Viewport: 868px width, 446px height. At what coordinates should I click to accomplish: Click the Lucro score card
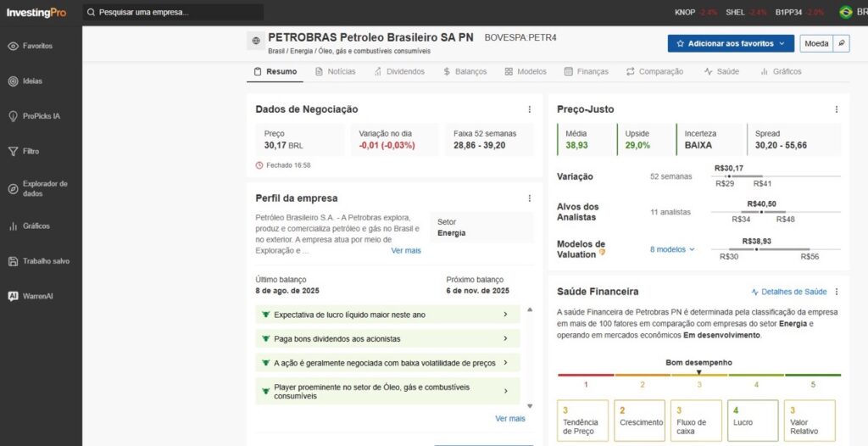(x=753, y=421)
